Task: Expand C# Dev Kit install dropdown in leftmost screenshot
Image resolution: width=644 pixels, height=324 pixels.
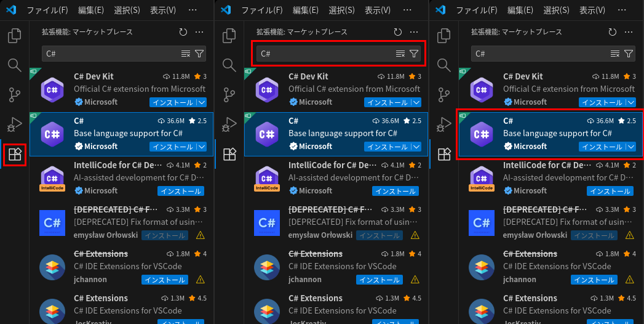Action: coord(202,102)
